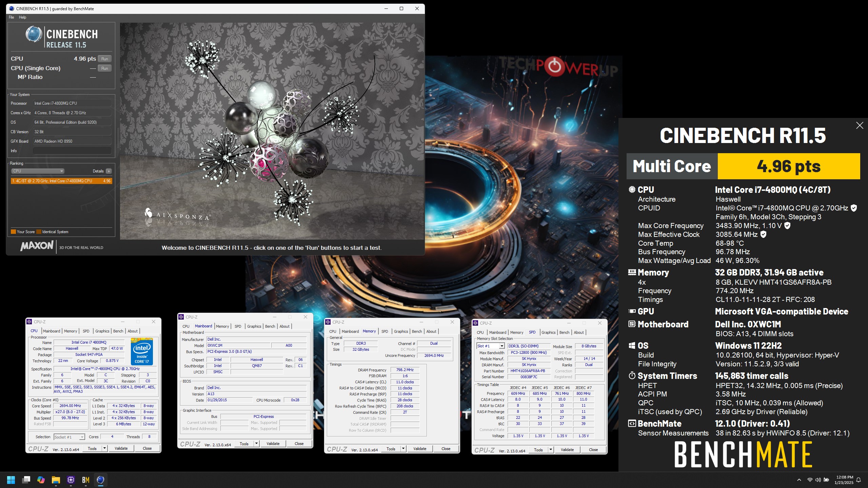
Task: Show hidden system tray icons
Action: click(799, 480)
